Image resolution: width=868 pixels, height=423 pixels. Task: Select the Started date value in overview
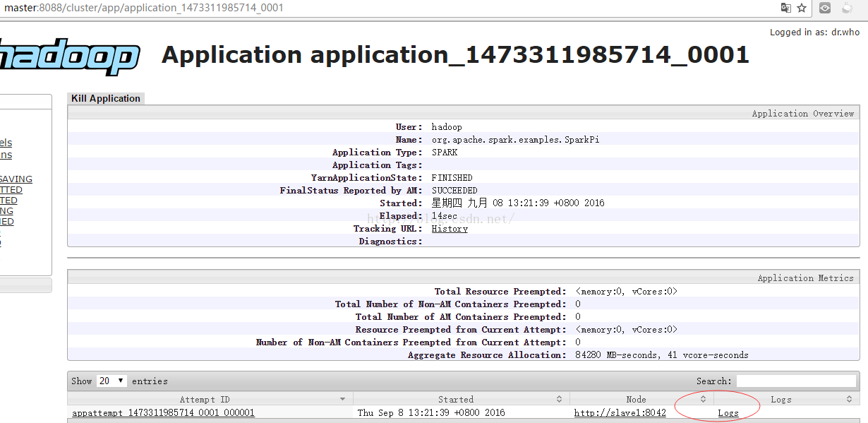point(518,203)
